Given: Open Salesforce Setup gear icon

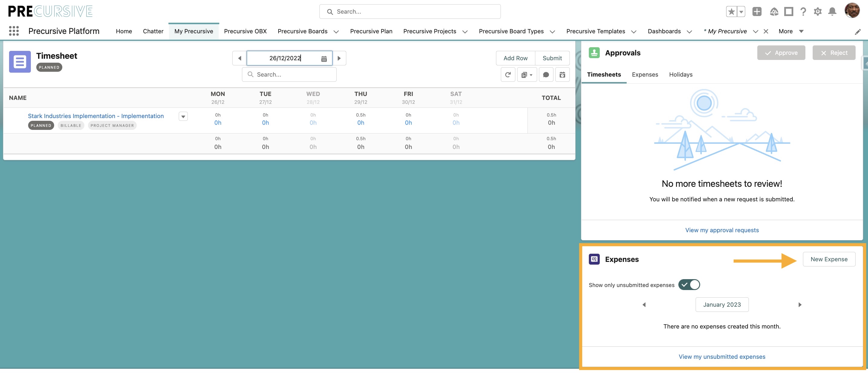Looking at the screenshot, I should (817, 11).
